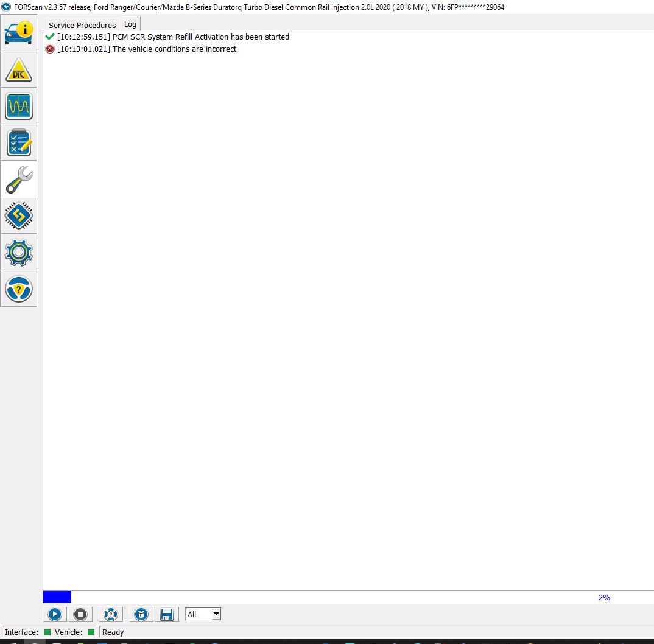Select the wrench service procedures section
Viewport: 654px width, 644px height.
point(19,180)
